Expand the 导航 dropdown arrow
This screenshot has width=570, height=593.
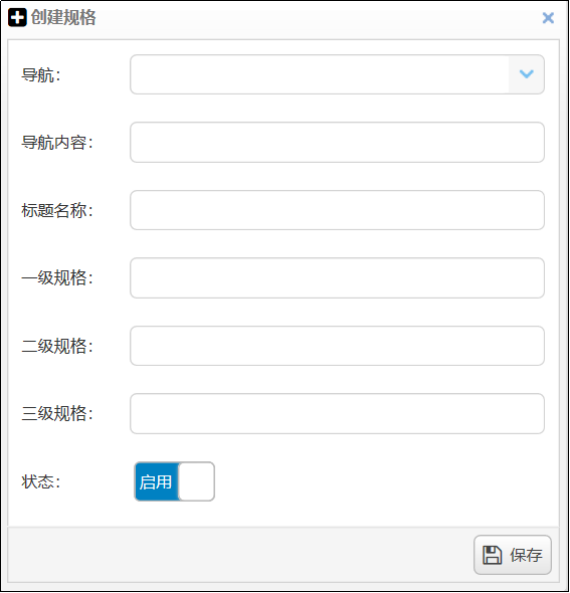tap(526, 74)
